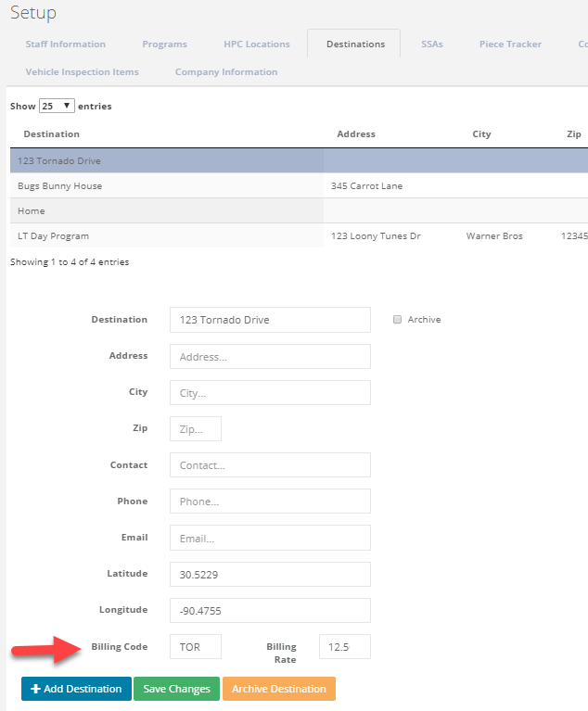588x711 pixels.
Task: Click into the Billing Code field
Action: point(196,646)
